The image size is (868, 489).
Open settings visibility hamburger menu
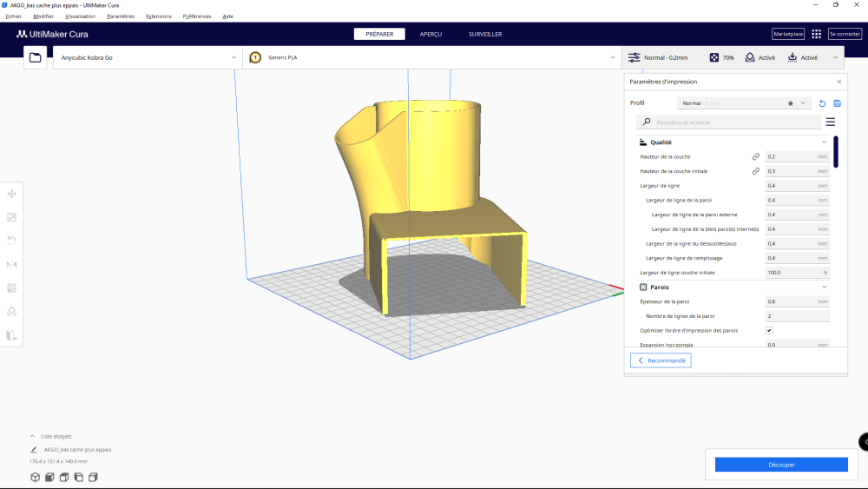coord(831,122)
